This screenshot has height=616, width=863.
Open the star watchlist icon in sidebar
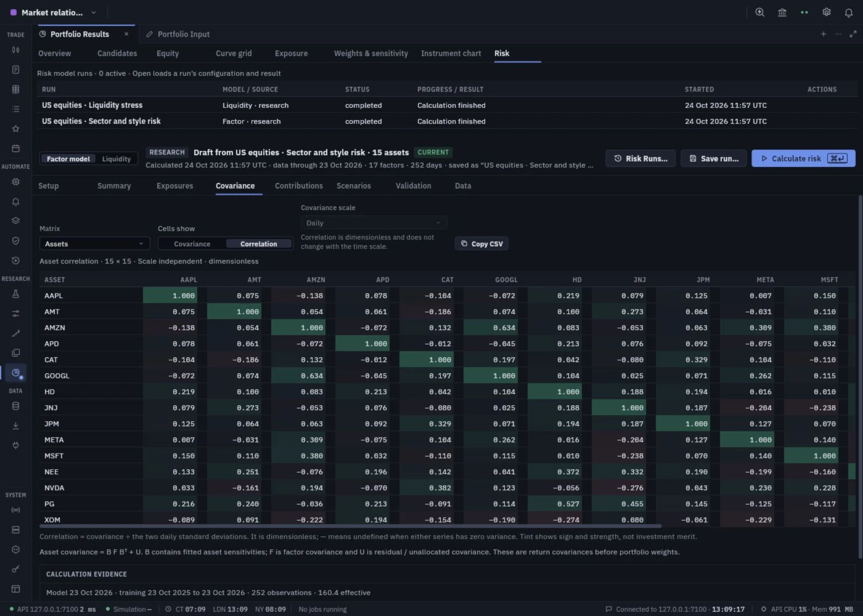click(15, 129)
